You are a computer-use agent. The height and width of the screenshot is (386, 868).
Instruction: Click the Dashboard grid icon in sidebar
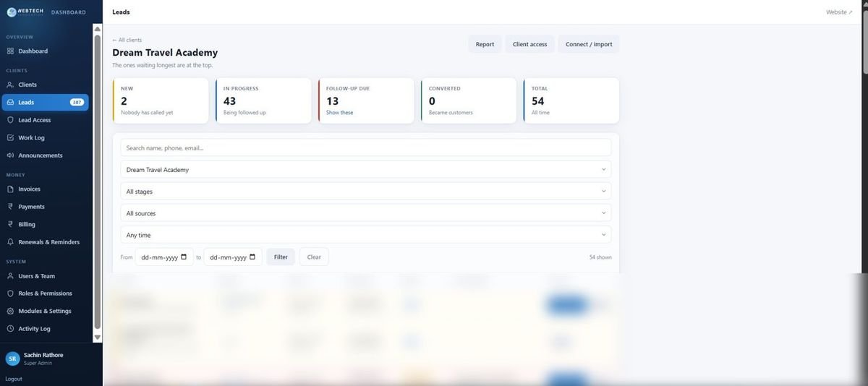click(x=10, y=51)
